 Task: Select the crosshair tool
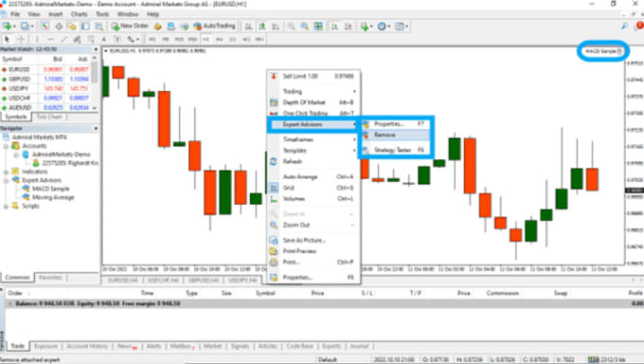pyautogui.click(x=21, y=39)
